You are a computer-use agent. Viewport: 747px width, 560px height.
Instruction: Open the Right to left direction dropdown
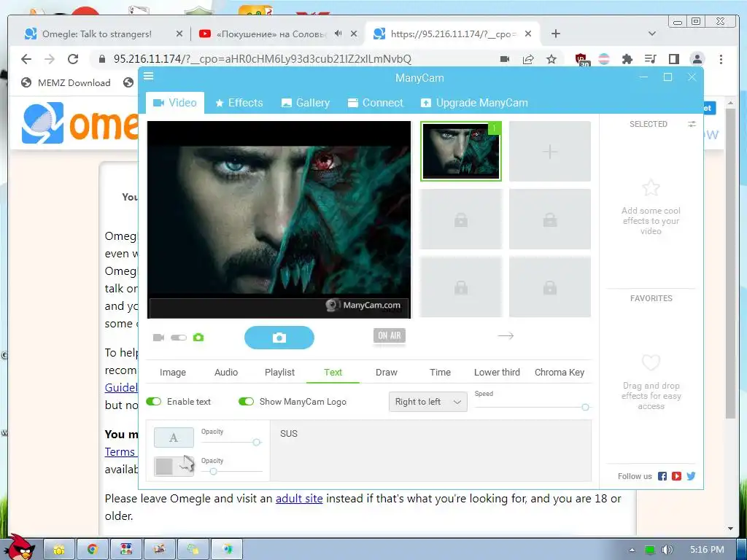[427, 402]
